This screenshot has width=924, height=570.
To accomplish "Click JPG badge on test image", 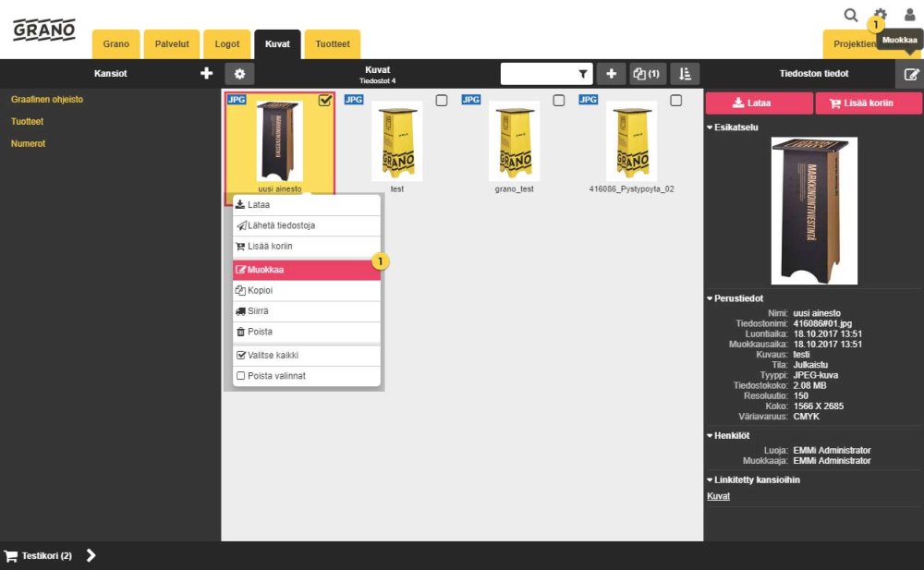I will [x=354, y=100].
